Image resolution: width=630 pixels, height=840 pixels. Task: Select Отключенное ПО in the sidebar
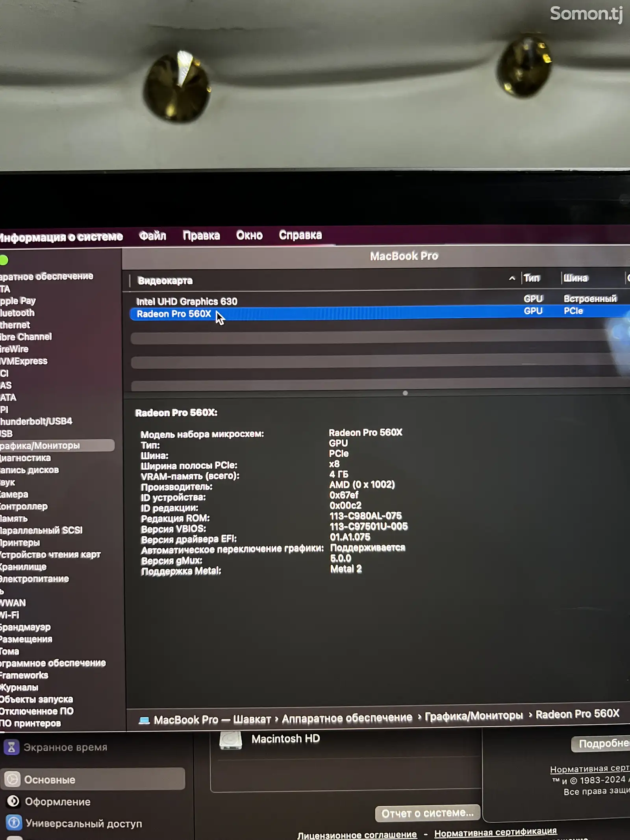click(37, 711)
